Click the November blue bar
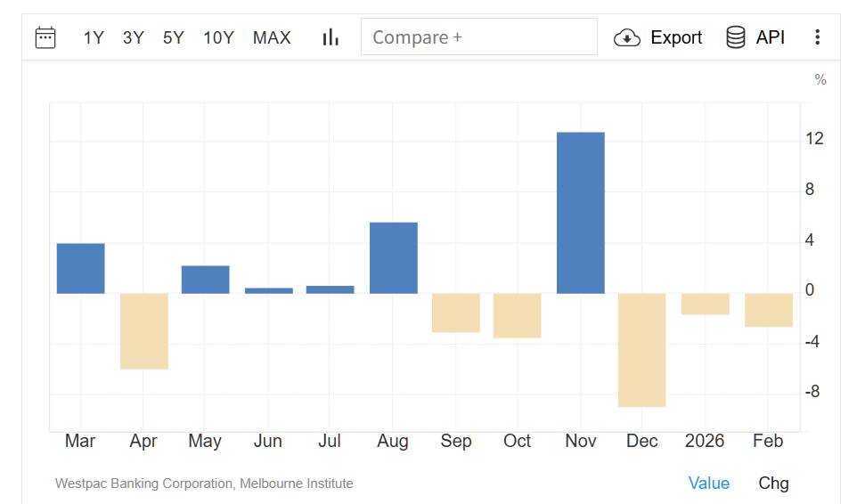The image size is (857, 504). click(x=580, y=213)
